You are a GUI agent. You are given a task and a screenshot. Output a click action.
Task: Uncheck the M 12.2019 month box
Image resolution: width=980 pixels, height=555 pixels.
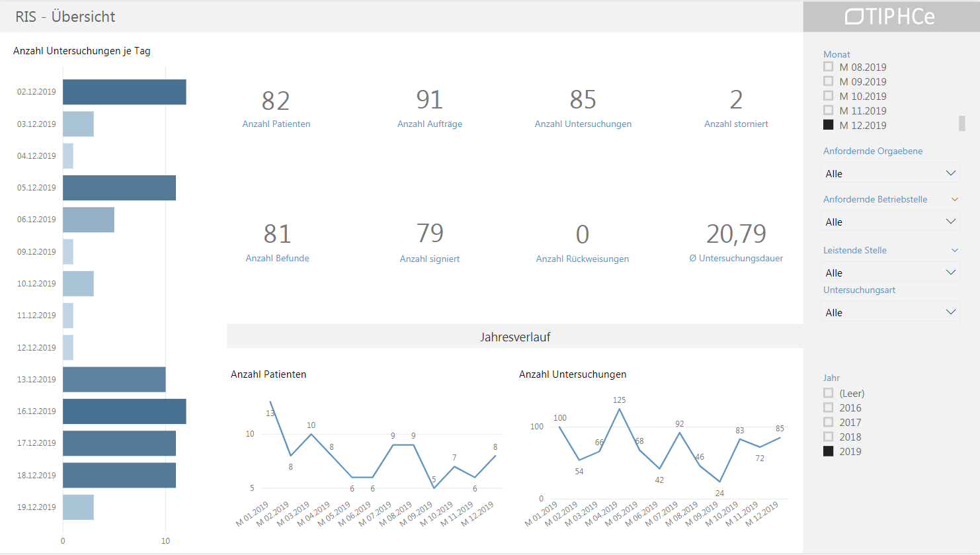pyautogui.click(x=828, y=124)
